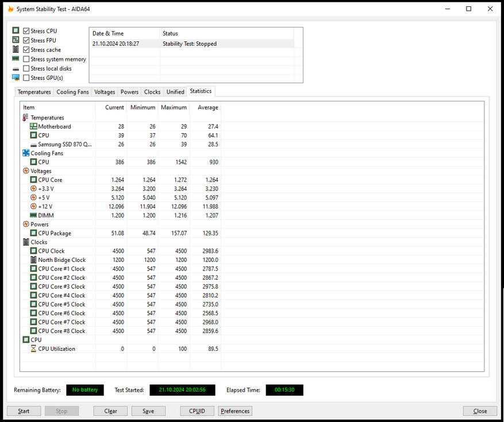Click the CPU Core #8 Clock icon
The height and width of the screenshot is (422, 504).
[x=33, y=331]
